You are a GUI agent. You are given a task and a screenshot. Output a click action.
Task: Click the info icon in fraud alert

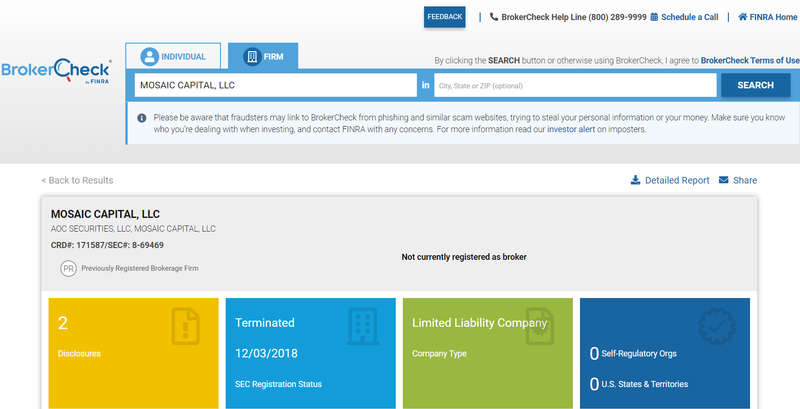142,118
